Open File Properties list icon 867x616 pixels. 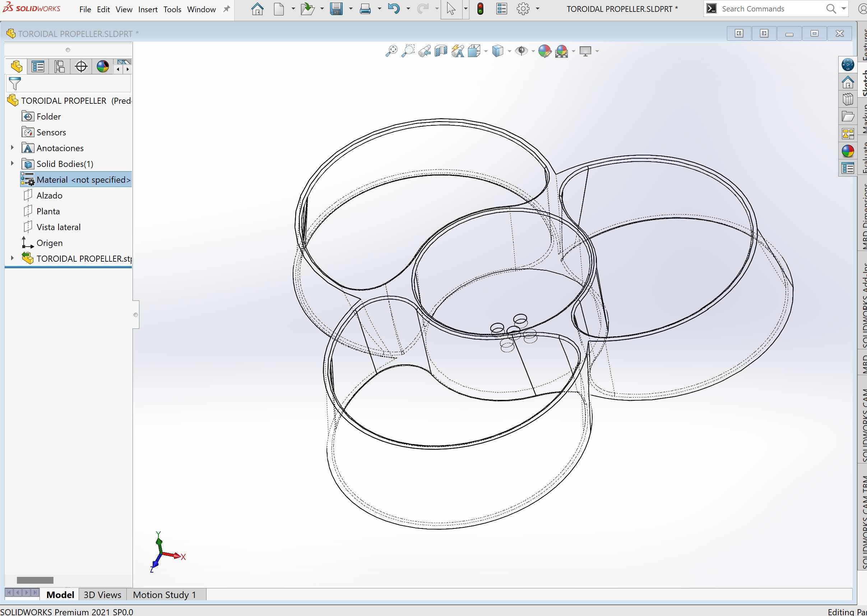(502, 9)
